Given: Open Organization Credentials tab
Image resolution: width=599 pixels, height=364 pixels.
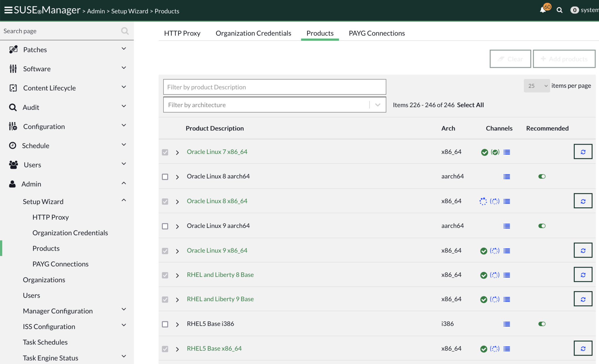Looking at the screenshot, I should point(253,33).
